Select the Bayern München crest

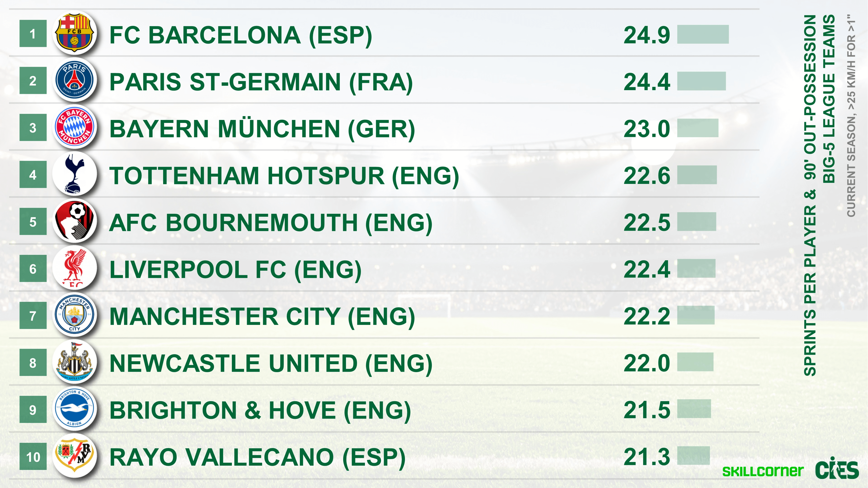pyautogui.click(x=75, y=127)
